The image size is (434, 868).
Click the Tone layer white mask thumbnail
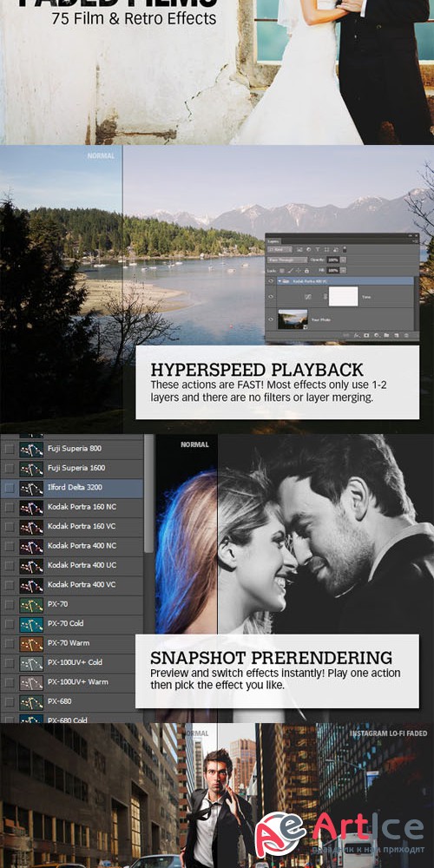pos(343,296)
